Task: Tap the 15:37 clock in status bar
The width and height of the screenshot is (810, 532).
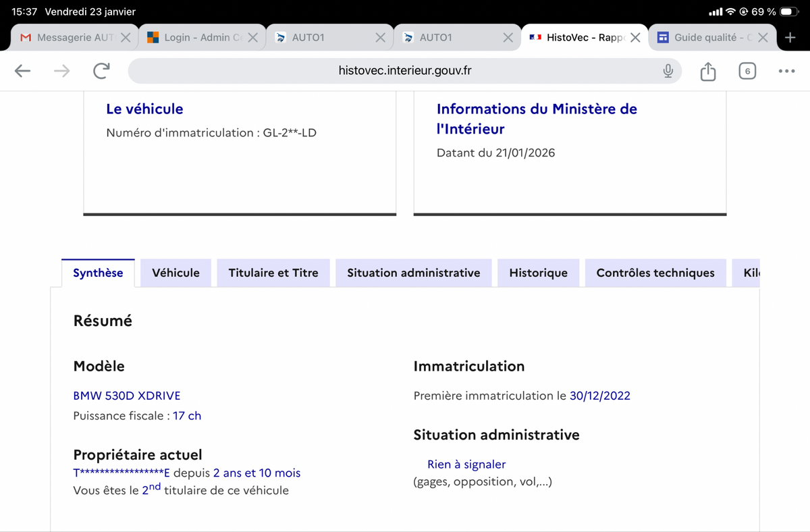Action: click(x=24, y=12)
